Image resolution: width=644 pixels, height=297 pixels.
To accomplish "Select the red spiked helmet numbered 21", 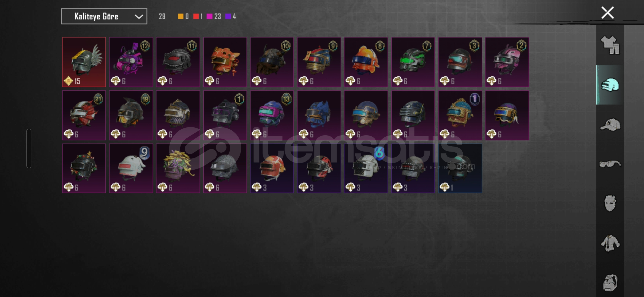I will click(x=84, y=115).
